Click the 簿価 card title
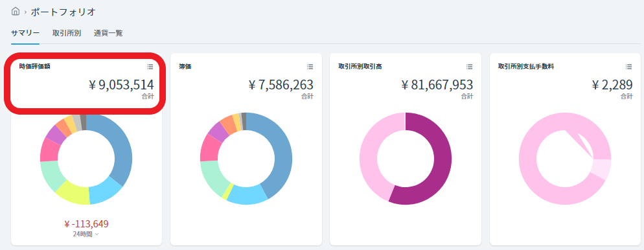This screenshot has width=644, height=250. point(185,66)
